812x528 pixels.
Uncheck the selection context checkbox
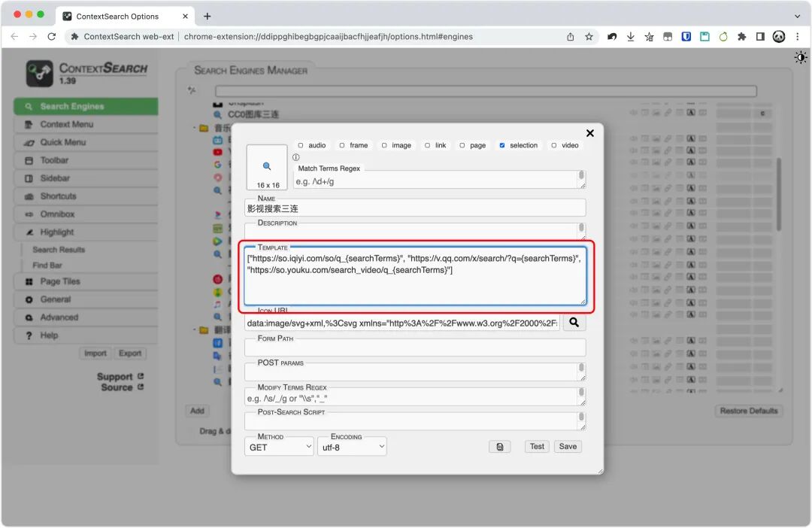coord(501,146)
